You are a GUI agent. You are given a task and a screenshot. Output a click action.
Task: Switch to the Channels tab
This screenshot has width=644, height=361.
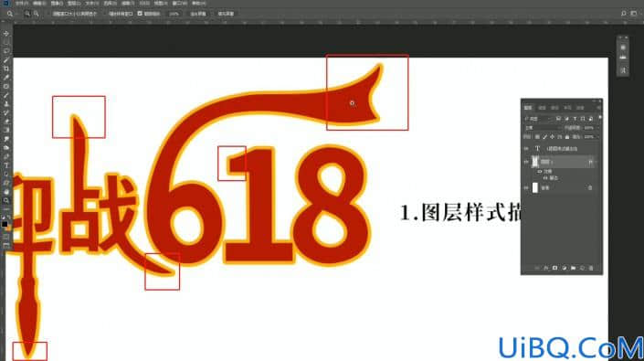(x=542, y=108)
